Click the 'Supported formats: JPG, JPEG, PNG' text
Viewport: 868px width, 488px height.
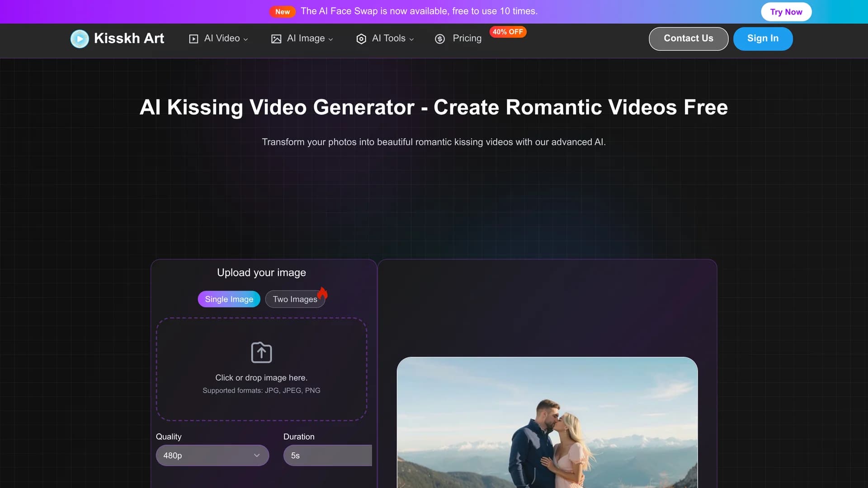(261, 390)
